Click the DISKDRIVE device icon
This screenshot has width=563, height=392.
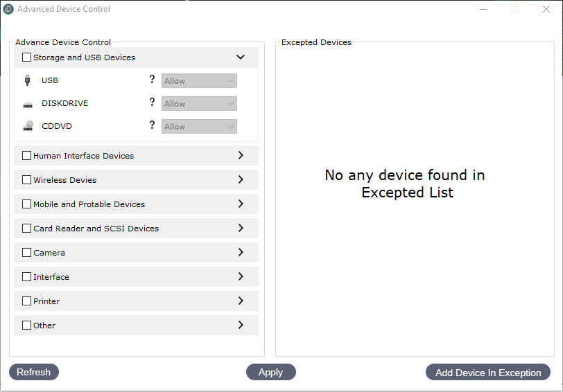point(28,105)
